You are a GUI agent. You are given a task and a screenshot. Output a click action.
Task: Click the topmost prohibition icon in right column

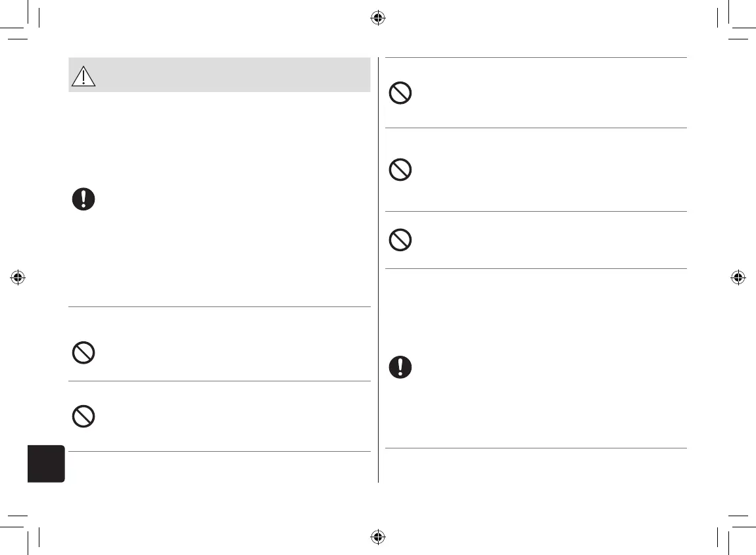[x=400, y=94]
